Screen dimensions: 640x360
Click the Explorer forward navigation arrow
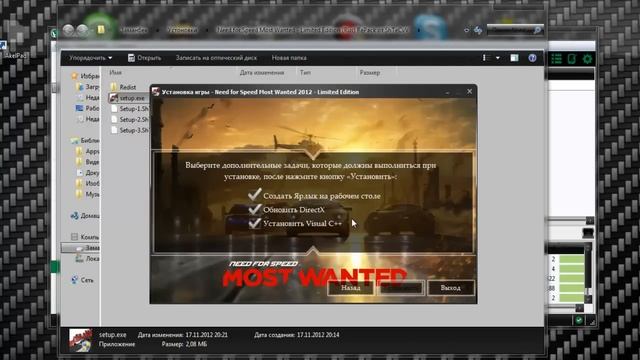point(82,30)
